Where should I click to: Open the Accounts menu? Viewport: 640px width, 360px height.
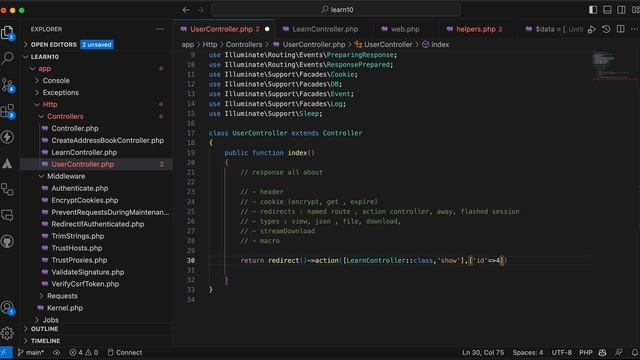pyautogui.click(x=7, y=308)
